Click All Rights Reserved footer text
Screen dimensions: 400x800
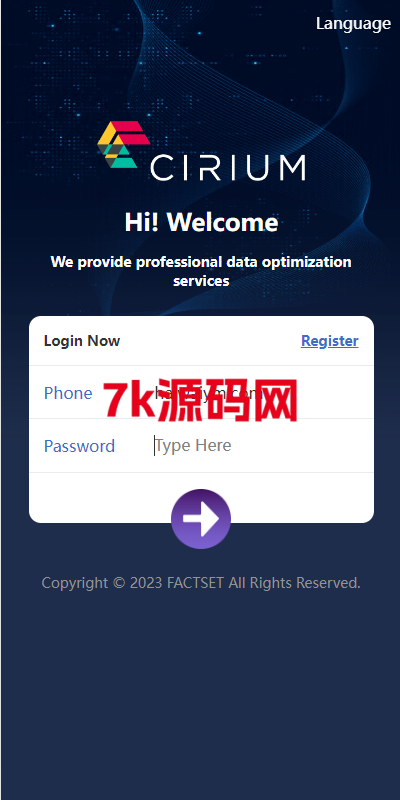pos(294,583)
